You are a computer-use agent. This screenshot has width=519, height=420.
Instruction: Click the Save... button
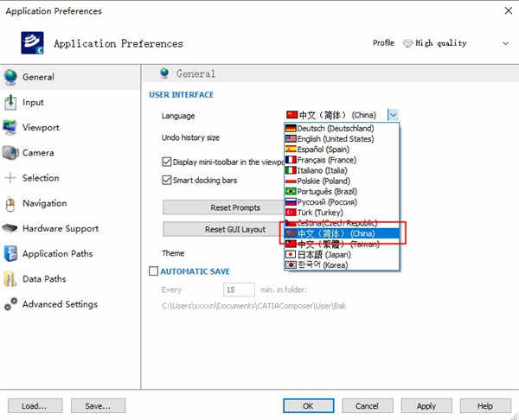(98, 405)
